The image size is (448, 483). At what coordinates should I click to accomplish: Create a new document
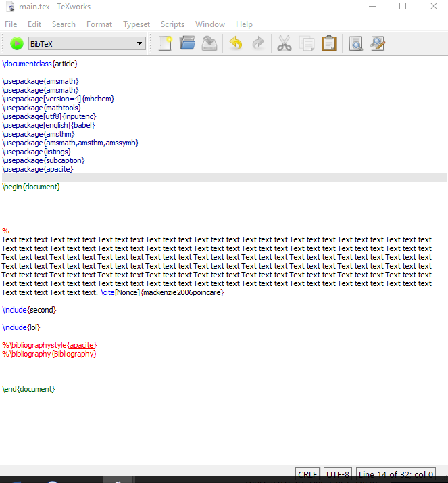pos(166,43)
